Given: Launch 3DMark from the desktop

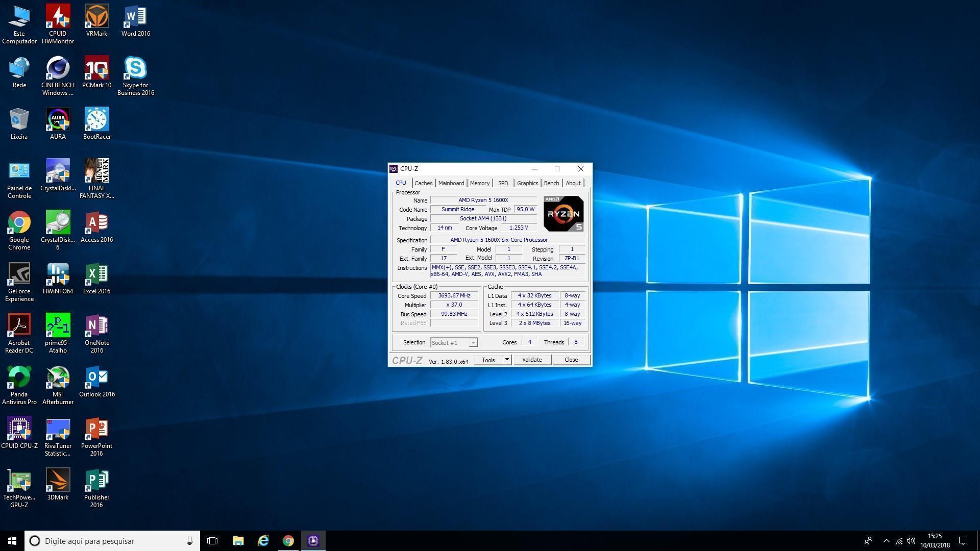Looking at the screenshot, I should click(x=58, y=484).
